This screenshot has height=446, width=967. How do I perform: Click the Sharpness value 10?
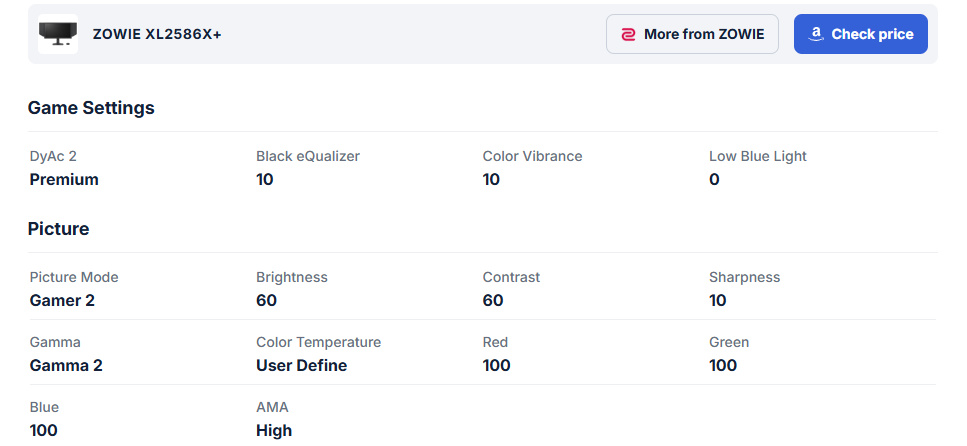(718, 301)
